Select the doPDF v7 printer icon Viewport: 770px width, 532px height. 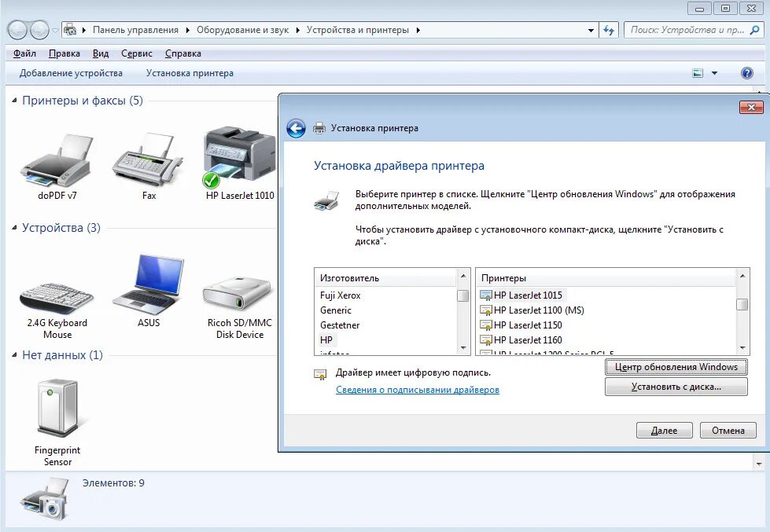point(57,162)
